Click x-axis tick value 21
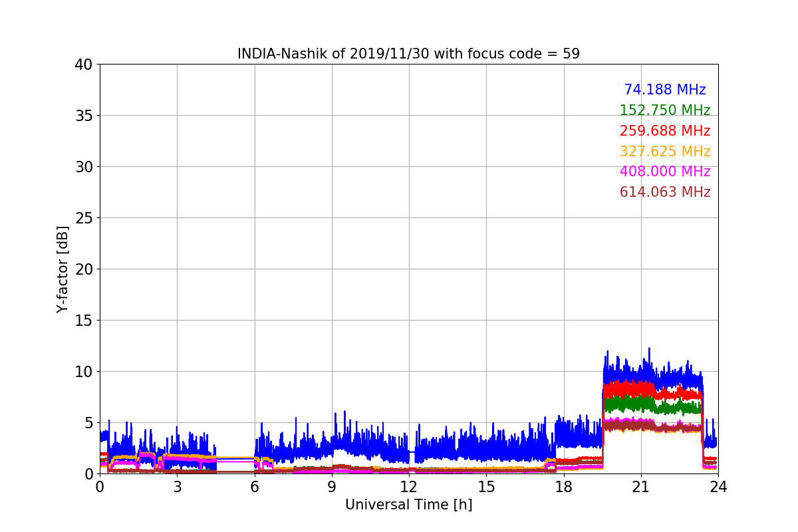This screenshot has width=798, height=532. tap(641, 486)
